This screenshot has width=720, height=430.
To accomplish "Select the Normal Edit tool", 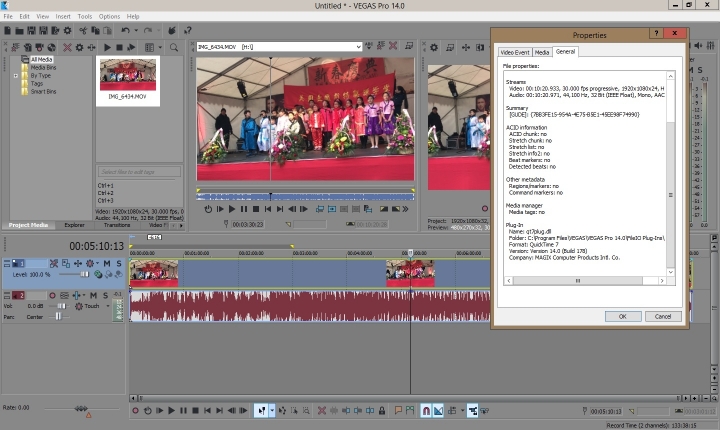I will coord(261,411).
